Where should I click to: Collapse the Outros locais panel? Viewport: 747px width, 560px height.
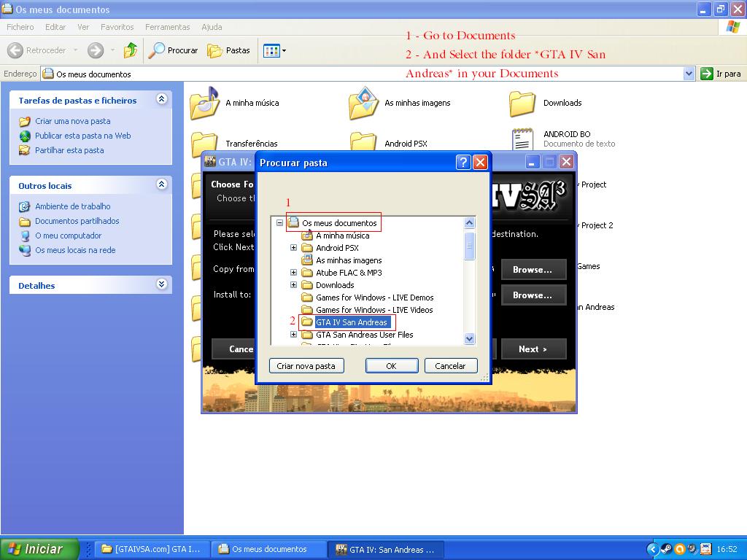(161, 184)
